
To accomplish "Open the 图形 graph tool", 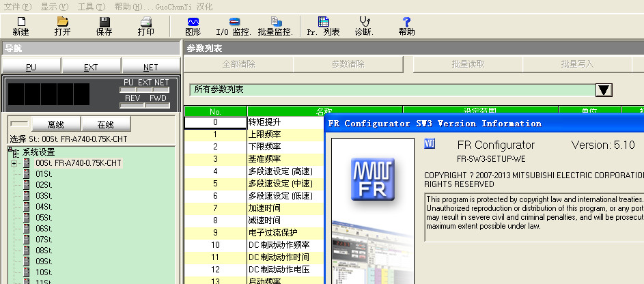I will coord(193,23).
